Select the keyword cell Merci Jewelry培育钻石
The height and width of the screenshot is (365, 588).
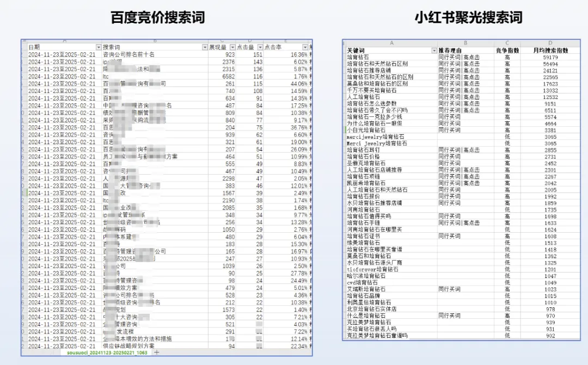(x=391, y=143)
